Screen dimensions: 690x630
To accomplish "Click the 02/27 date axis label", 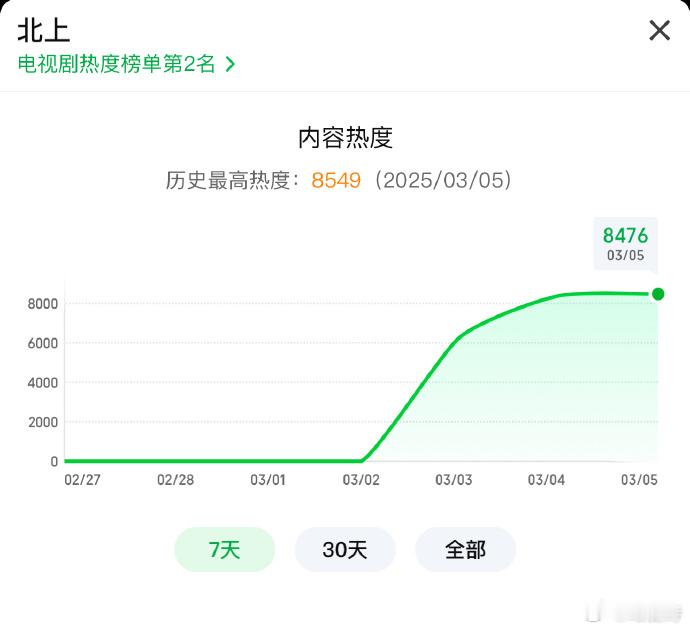I will (83, 480).
